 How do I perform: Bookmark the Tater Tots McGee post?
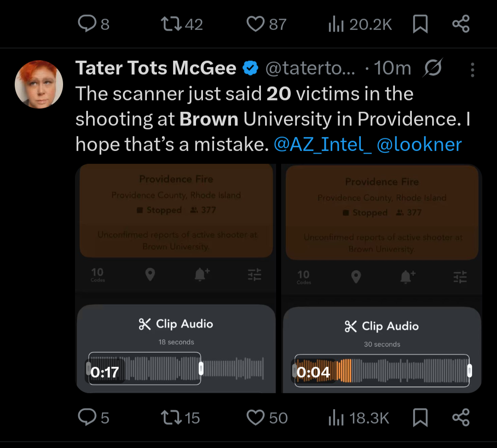pos(420,418)
